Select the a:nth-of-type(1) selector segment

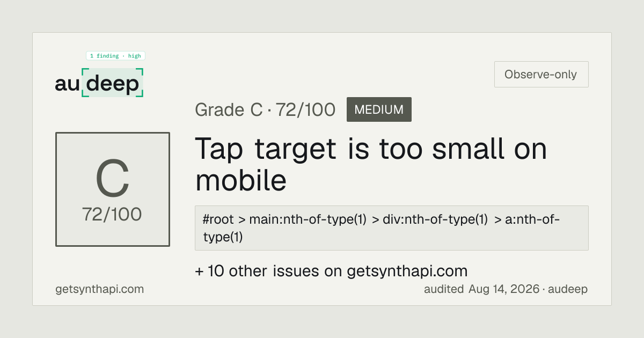381,228
